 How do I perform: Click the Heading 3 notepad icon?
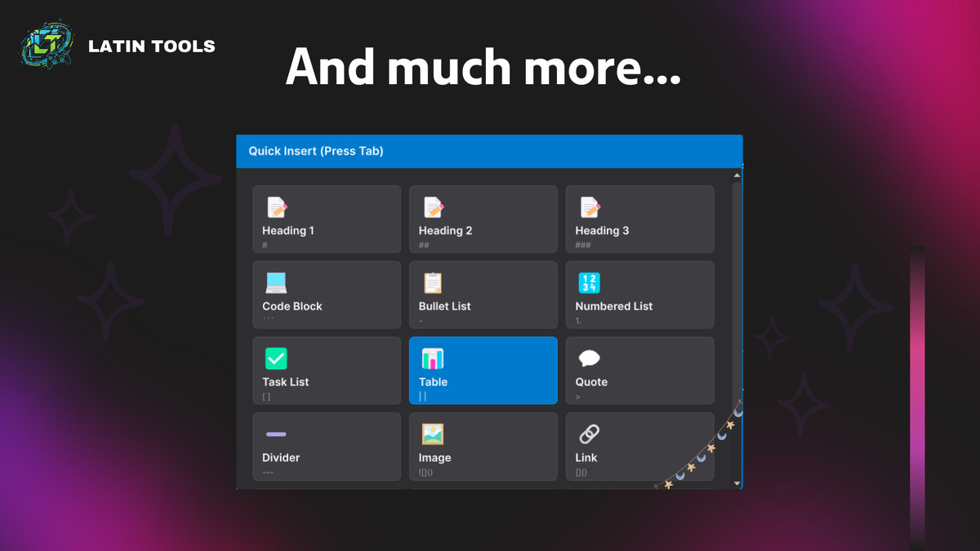click(590, 207)
